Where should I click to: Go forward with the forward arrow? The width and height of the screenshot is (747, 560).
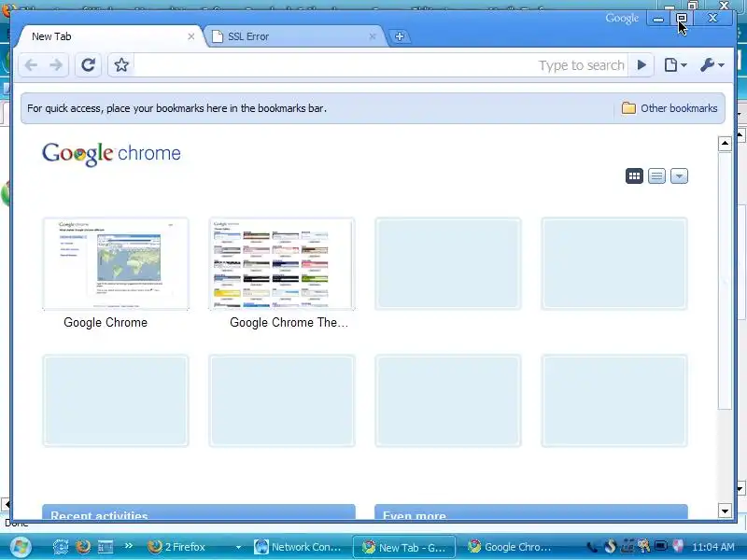coord(56,65)
